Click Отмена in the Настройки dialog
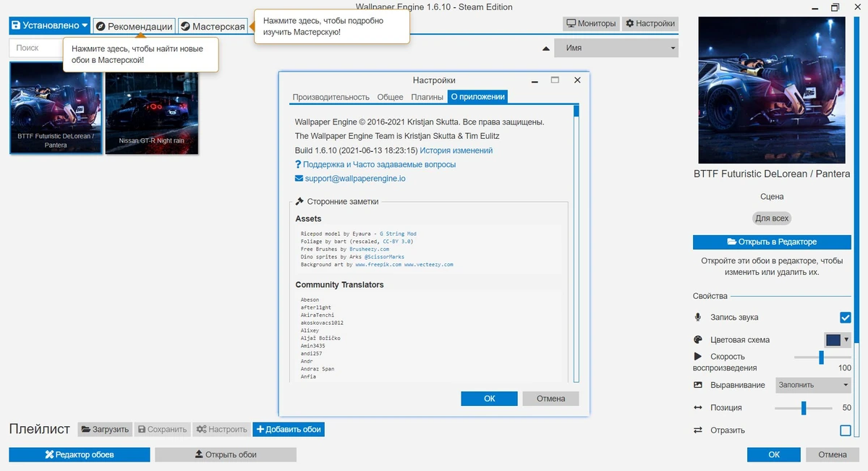 pos(550,398)
